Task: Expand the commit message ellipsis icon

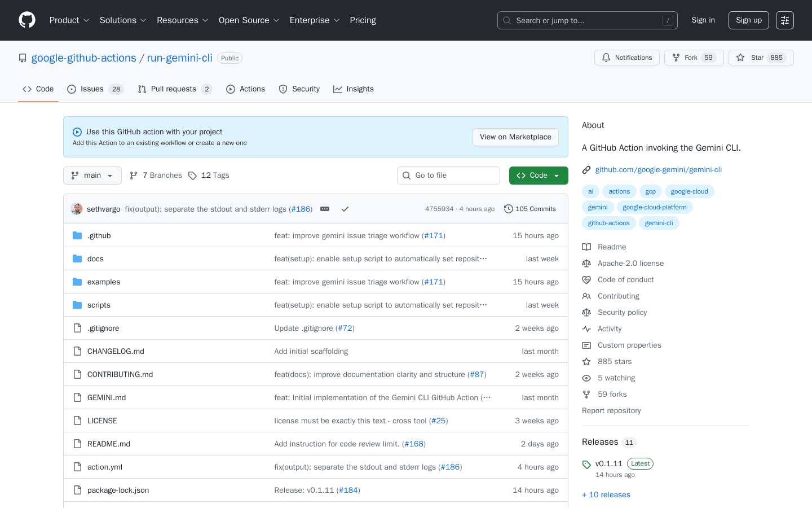Action: click(x=325, y=208)
